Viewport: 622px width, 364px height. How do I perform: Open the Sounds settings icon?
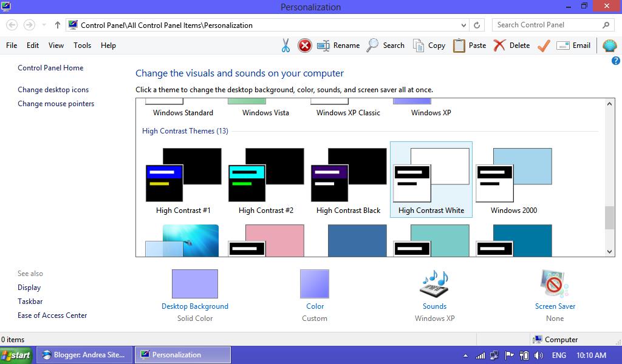click(x=434, y=284)
